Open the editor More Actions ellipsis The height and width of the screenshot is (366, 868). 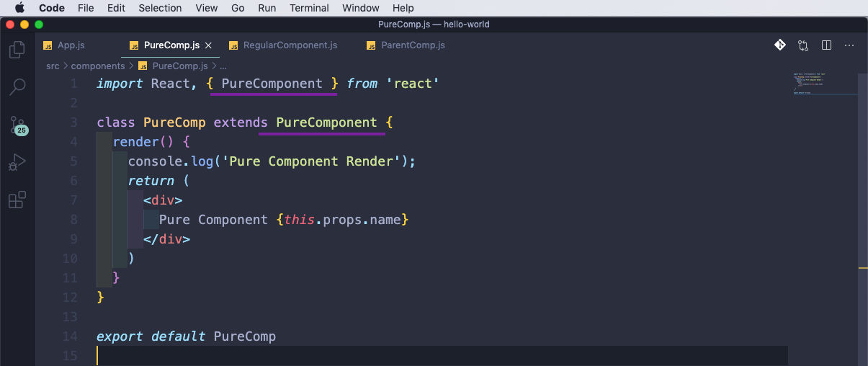850,45
